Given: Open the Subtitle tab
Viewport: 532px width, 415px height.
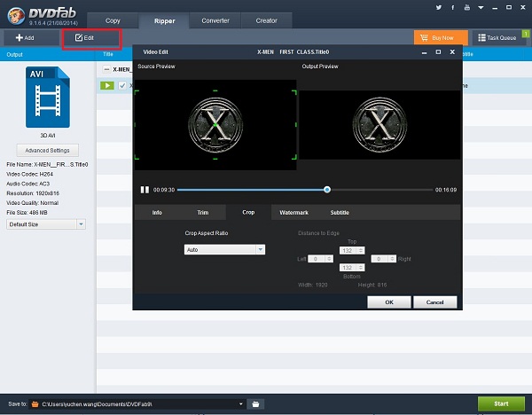Looking at the screenshot, I should tap(340, 213).
